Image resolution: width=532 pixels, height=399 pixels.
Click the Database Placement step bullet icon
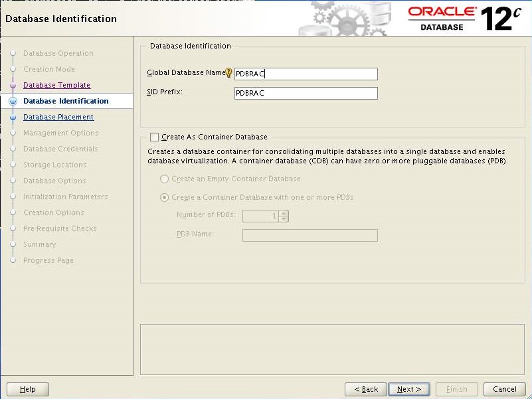coord(13,117)
